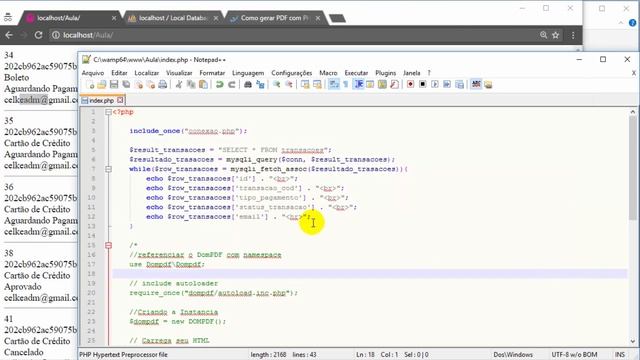Image resolution: width=640 pixels, height=360 pixels.
Task: Open the Plugins menu
Action: click(385, 73)
